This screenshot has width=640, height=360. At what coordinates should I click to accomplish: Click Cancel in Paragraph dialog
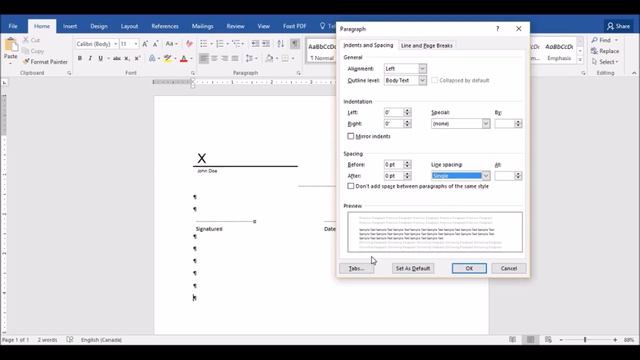tap(509, 268)
